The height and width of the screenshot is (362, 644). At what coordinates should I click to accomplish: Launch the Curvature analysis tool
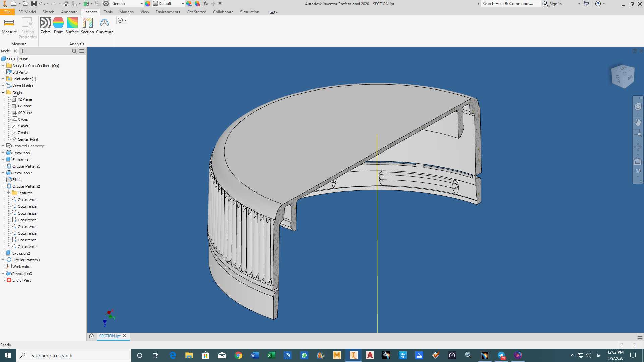point(105,26)
